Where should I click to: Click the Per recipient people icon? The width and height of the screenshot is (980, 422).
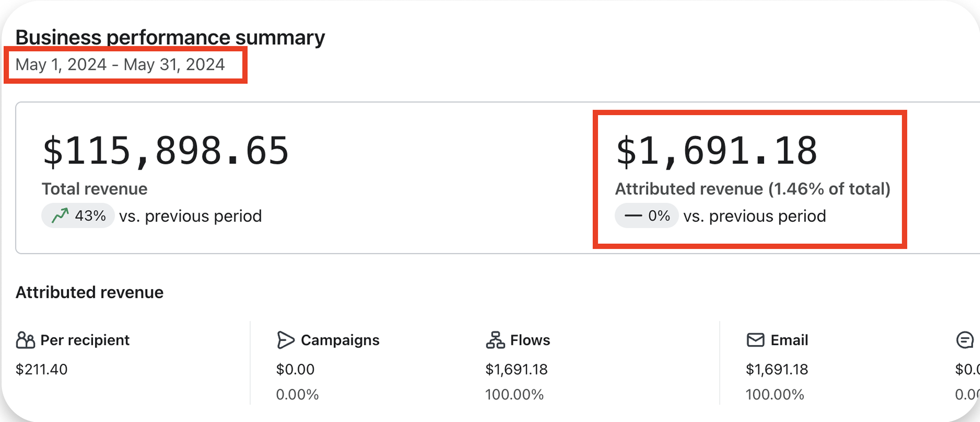(x=26, y=340)
